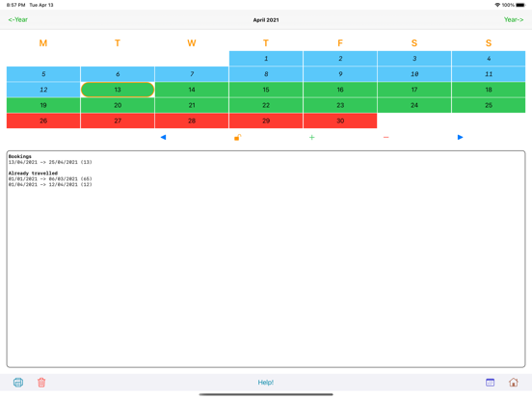
Task: Select blue day 9 in calendar
Action: click(340, 74)
